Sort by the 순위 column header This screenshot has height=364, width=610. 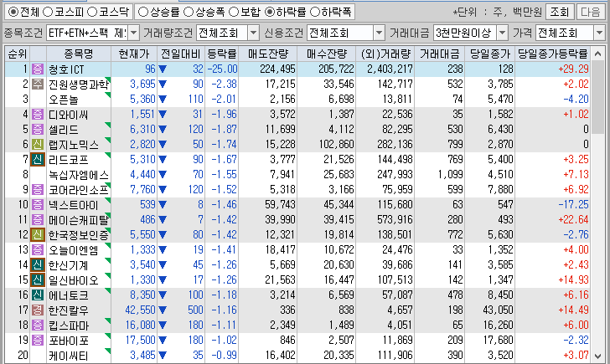pos(18,54)
